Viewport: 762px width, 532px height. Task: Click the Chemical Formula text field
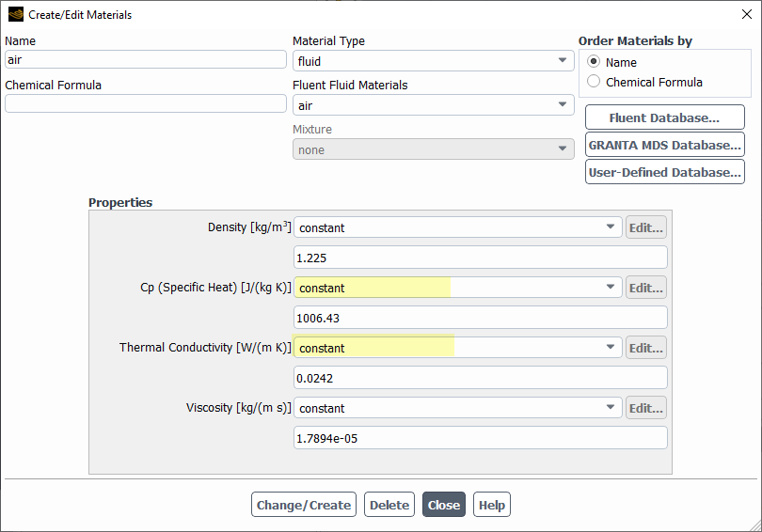146,103
